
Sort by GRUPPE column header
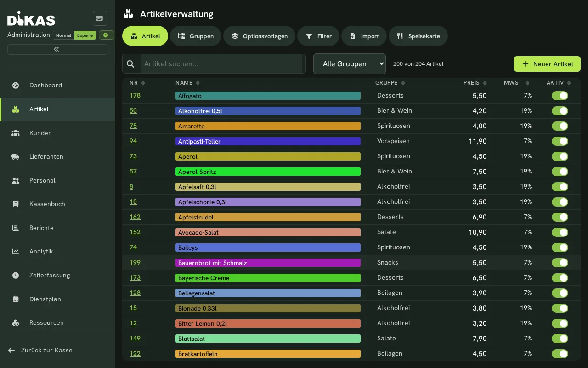(390, 83)
